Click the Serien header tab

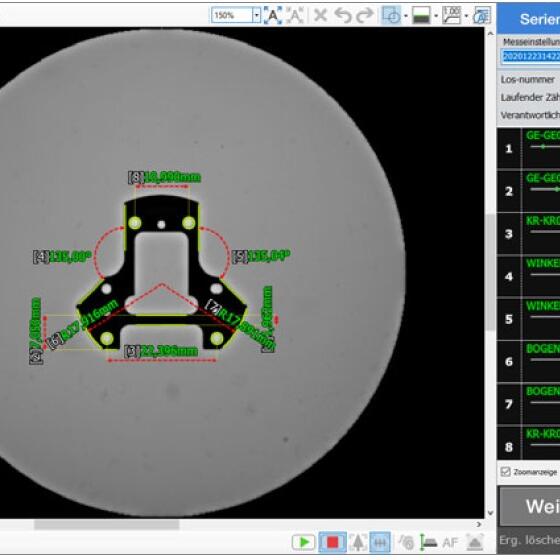(x=529, y=19)
